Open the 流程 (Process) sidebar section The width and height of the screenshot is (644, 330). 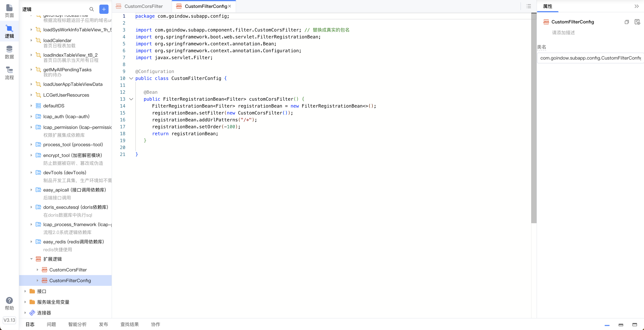tap(9, 73)
